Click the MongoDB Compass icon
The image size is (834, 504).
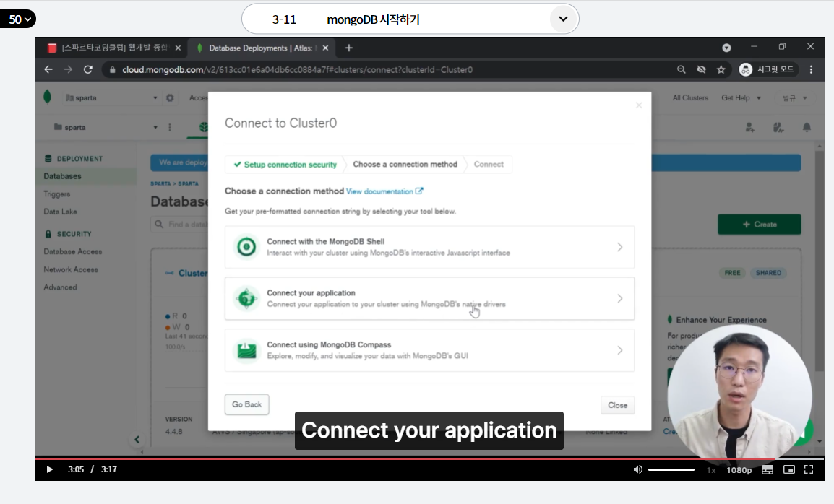tap(246, 350)
